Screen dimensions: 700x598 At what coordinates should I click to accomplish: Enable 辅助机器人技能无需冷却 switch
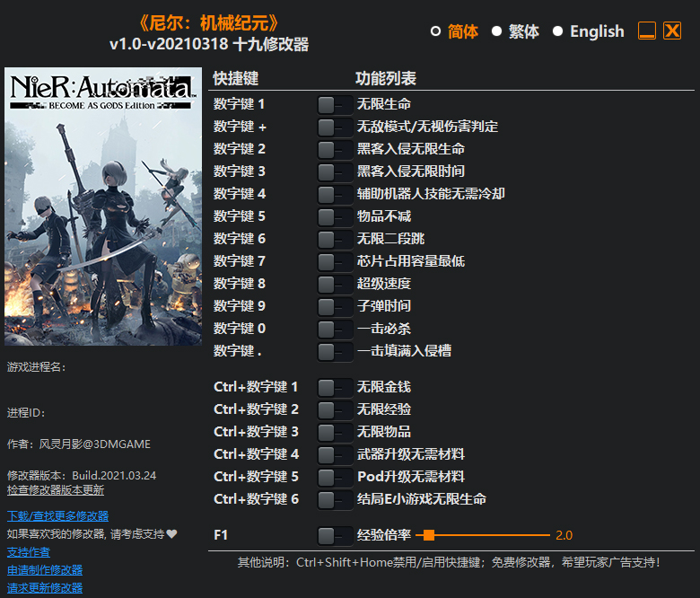click(335, 194)
